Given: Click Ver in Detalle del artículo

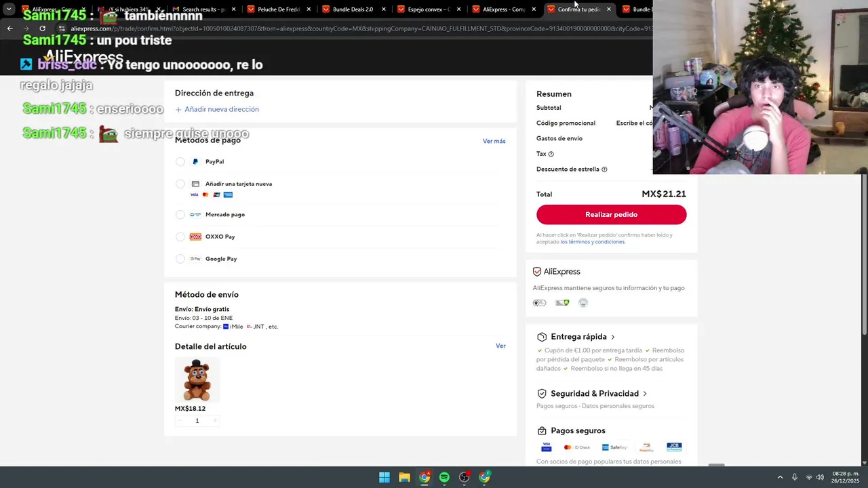Looking at the screenshot, I should (500, 346).
